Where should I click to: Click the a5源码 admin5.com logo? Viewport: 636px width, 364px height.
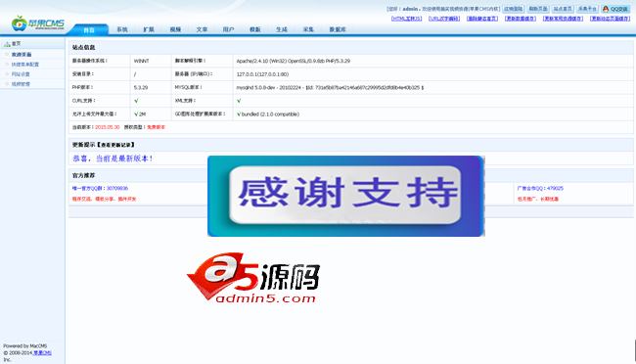point(253,278)
